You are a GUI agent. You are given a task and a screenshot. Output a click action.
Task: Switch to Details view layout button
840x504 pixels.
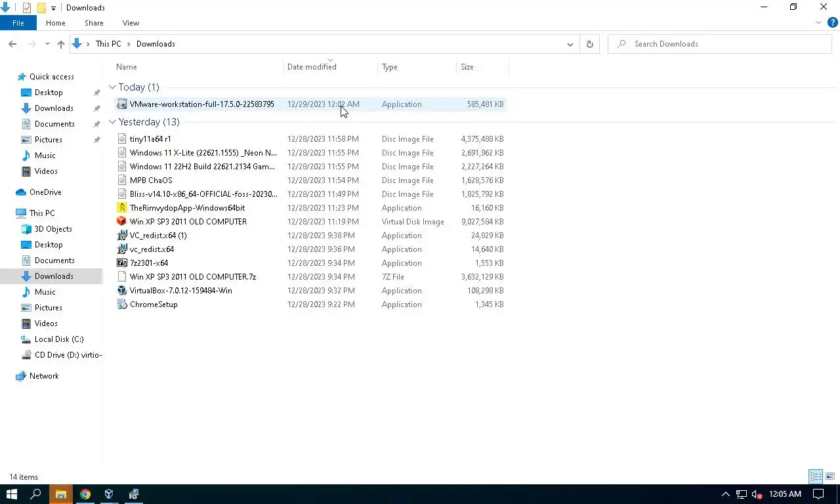[816, 476]
